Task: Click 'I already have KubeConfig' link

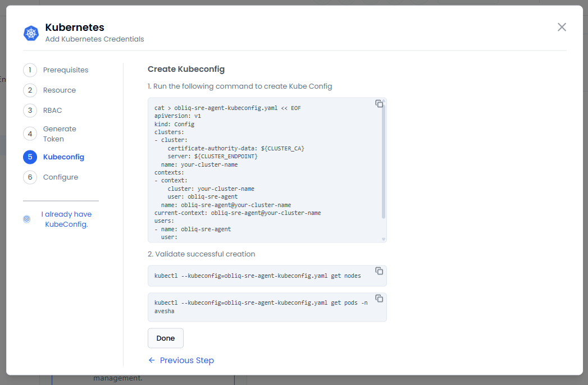Action: 66,219
